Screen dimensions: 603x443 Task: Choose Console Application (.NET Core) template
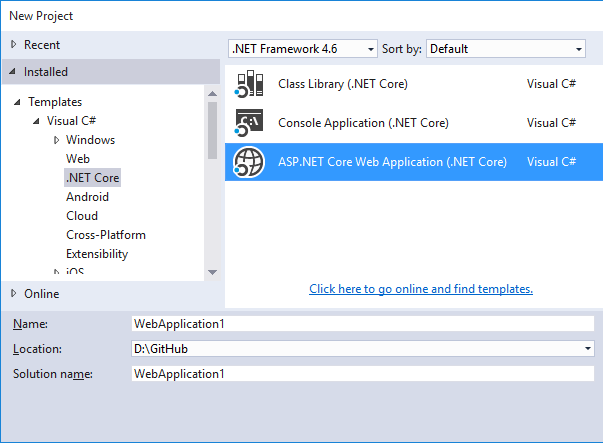click(414, 123)
